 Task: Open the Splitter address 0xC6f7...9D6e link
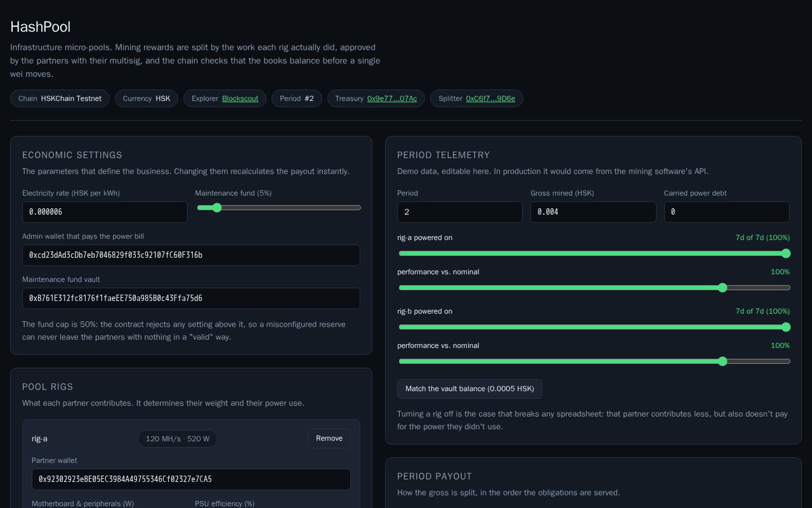[x=490, y=98]
